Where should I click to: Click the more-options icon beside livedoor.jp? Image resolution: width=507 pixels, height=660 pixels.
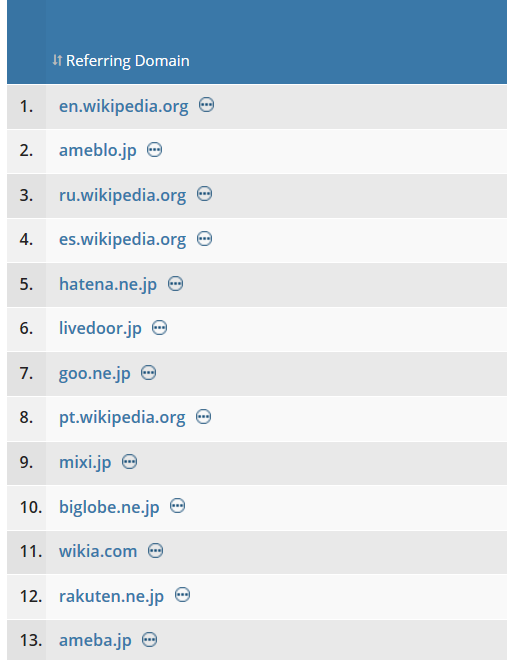[x=159, y=327]
